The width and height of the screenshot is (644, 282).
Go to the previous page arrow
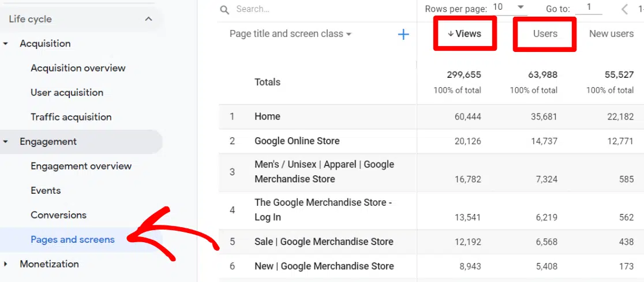pos(625,9)
